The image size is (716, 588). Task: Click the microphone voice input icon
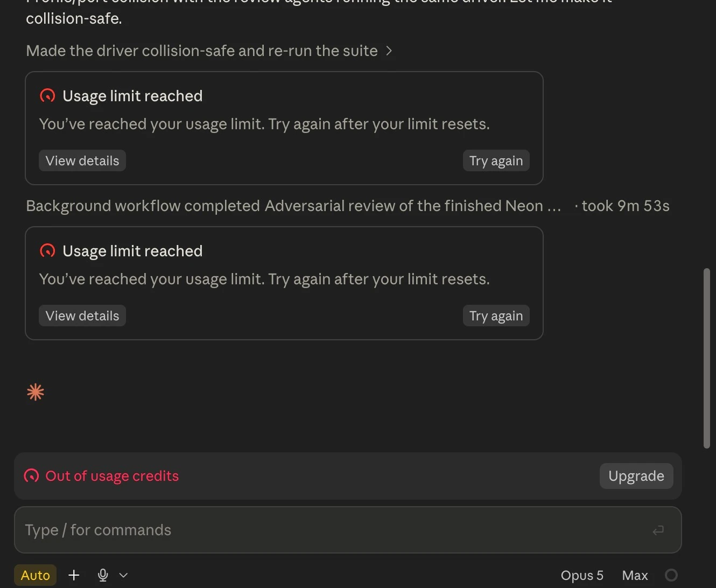point(103,575)
